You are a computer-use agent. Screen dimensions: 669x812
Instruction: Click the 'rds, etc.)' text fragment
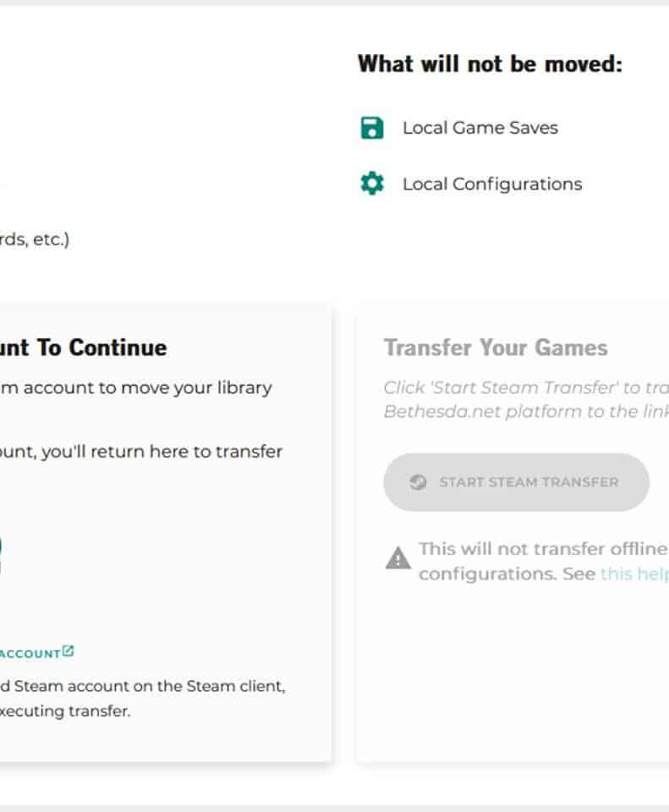[x=34, y=239]
